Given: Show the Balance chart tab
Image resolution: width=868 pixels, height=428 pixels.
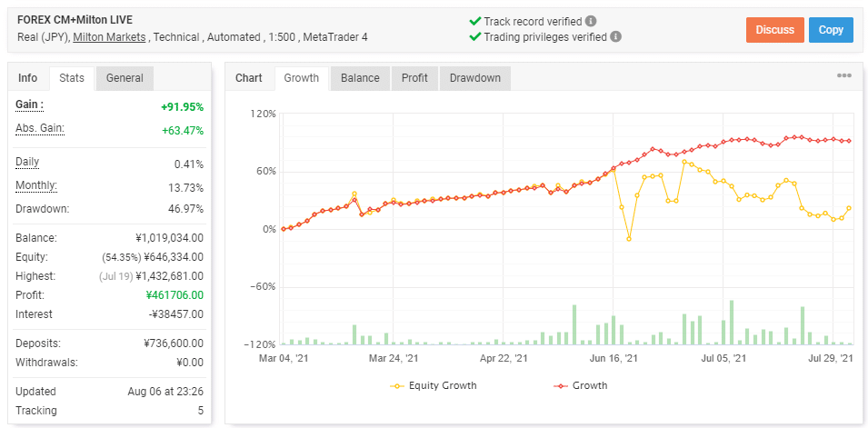Looking at the screenshot, I should (360, 78).
